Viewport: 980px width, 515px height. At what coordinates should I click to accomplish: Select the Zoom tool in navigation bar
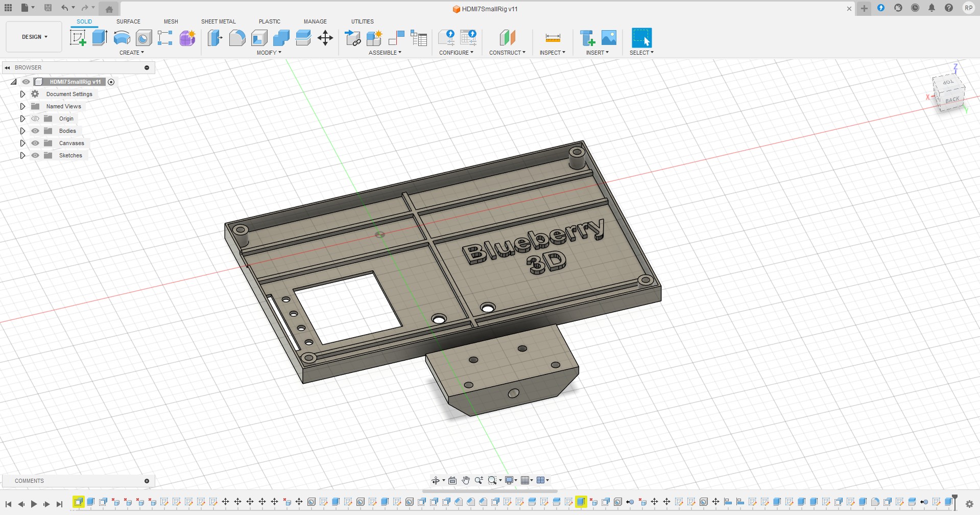click(479, 480)
